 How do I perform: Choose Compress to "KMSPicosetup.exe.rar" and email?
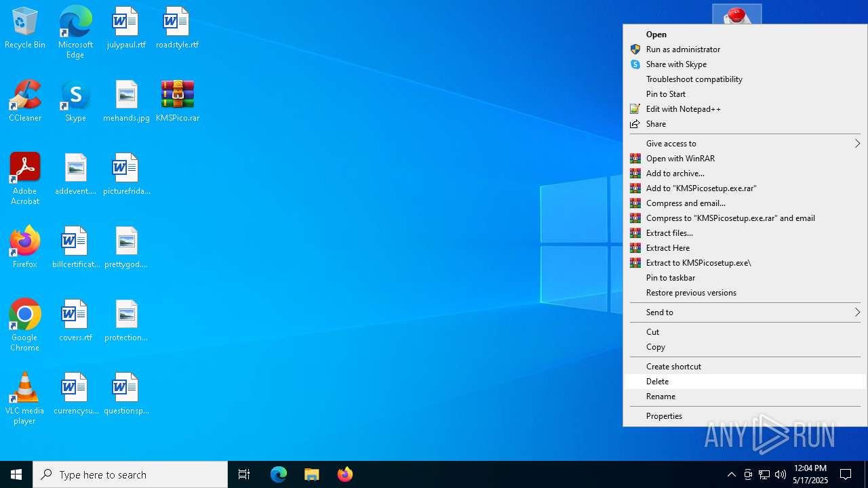click(x=745, y=218)
